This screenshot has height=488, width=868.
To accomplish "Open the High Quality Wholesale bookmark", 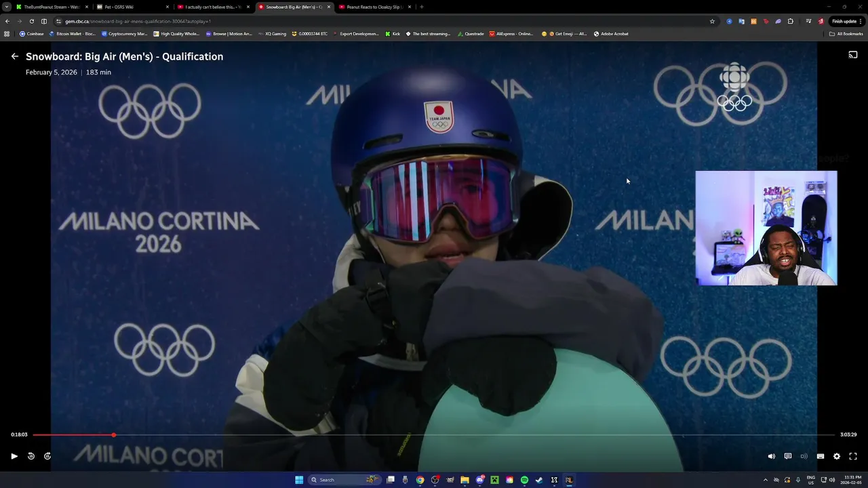I will pyautogui.click(x=176, y=33).
